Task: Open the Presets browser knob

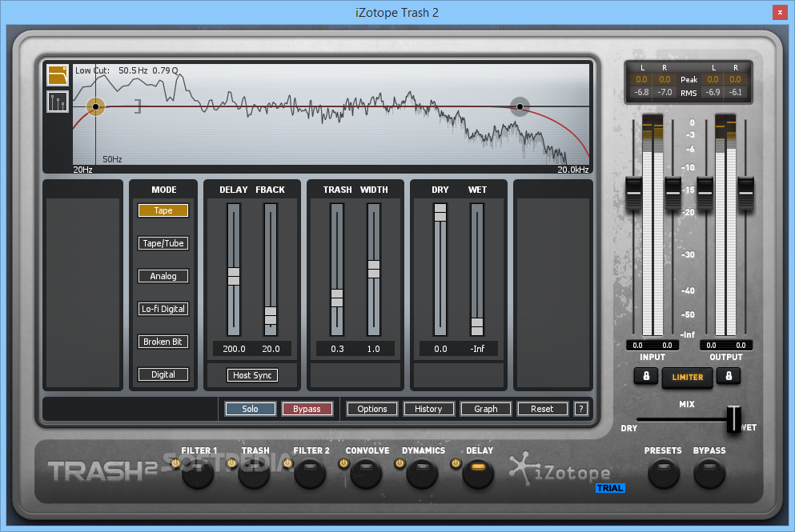Action: pyautogui.click(x=662, y=474)
